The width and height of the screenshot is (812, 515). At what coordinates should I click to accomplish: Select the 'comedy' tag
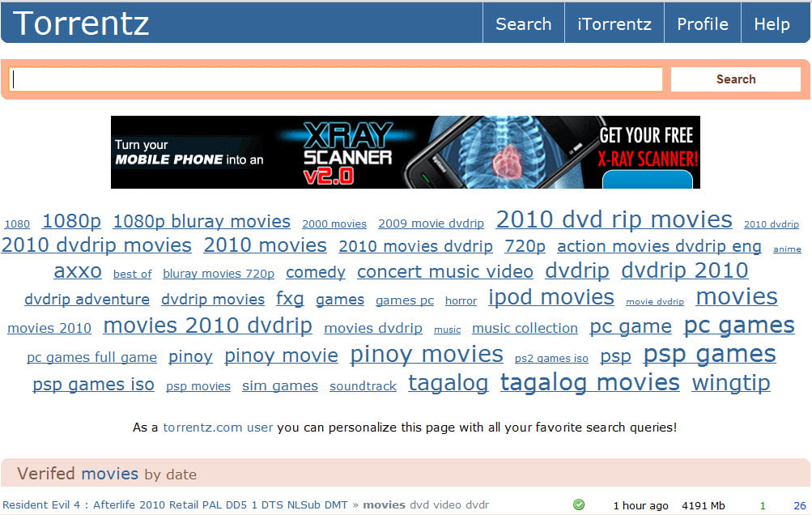click(x=316, y=273)
